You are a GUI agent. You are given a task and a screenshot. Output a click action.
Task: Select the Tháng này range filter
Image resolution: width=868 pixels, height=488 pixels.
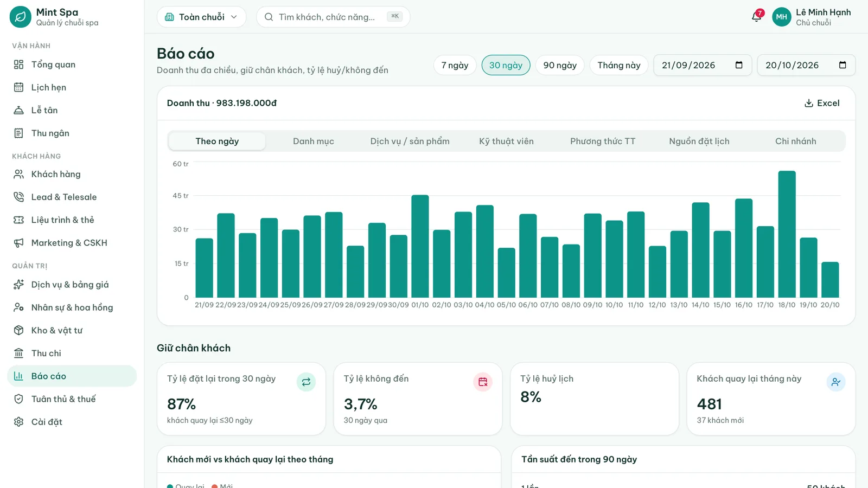tap(619, 65)
